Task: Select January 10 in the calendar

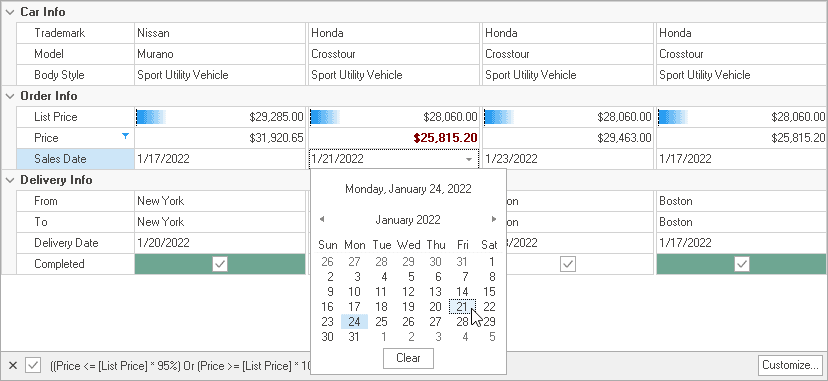Action: (354, 292)
